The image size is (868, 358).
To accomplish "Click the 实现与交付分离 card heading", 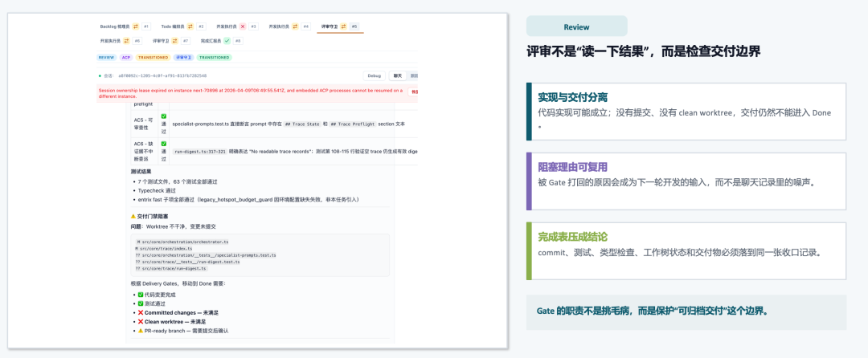I will coord(573,98).
